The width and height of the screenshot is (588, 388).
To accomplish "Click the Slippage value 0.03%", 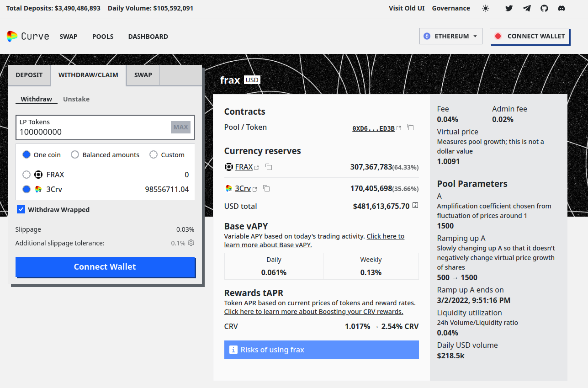I will 185,229.
